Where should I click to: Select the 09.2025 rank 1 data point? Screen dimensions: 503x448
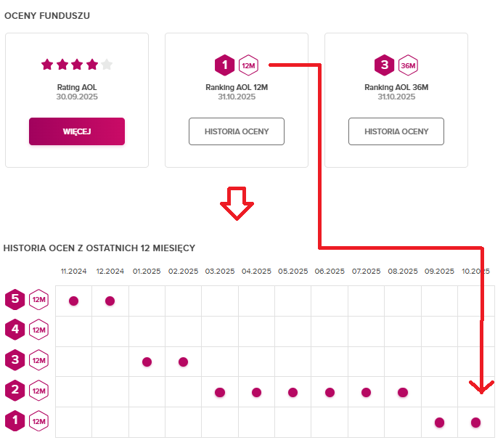tap(439, 423)
